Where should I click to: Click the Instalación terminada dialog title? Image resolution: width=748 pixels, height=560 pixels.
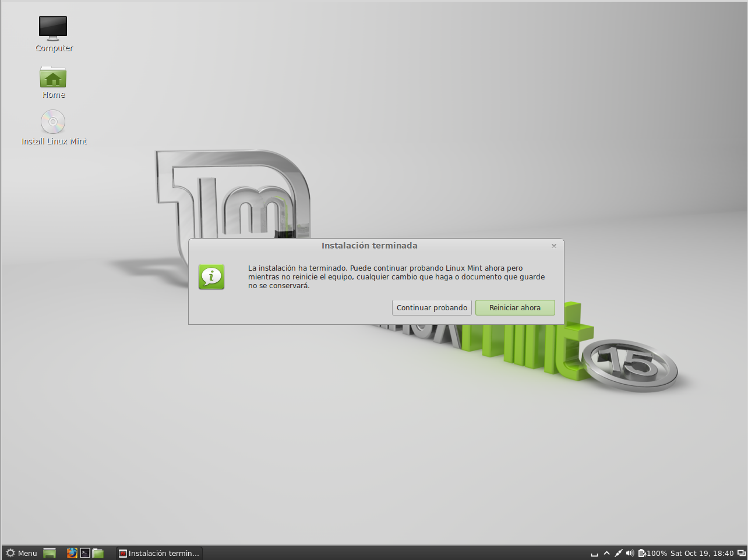[x=369, y=246]
